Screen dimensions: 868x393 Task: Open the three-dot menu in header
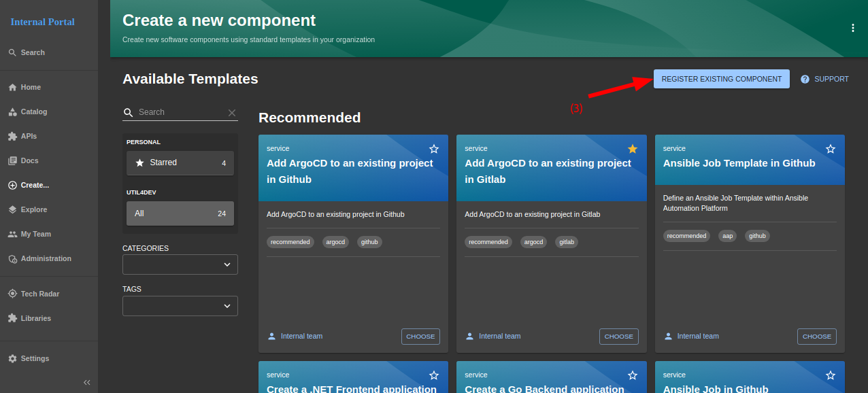(852, 28)
